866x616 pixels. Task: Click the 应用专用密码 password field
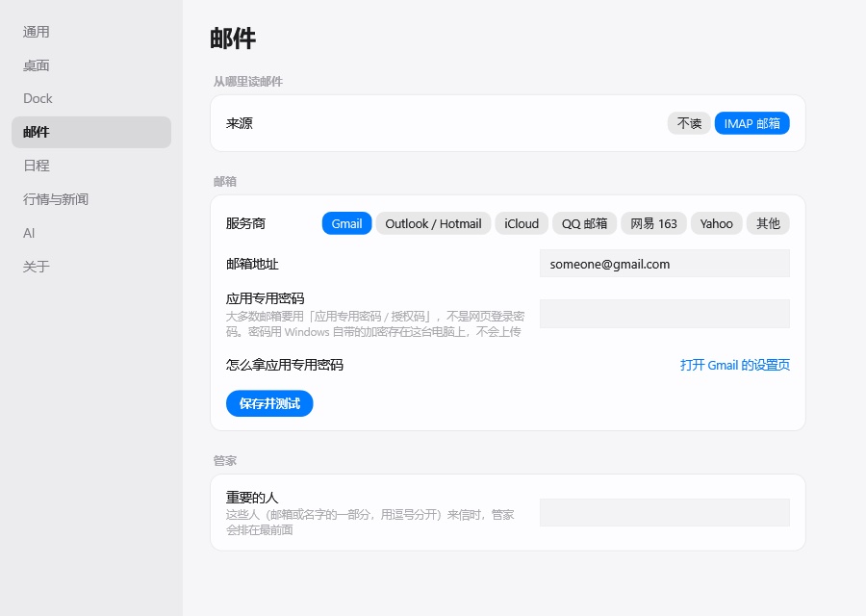tap(664, 314)
